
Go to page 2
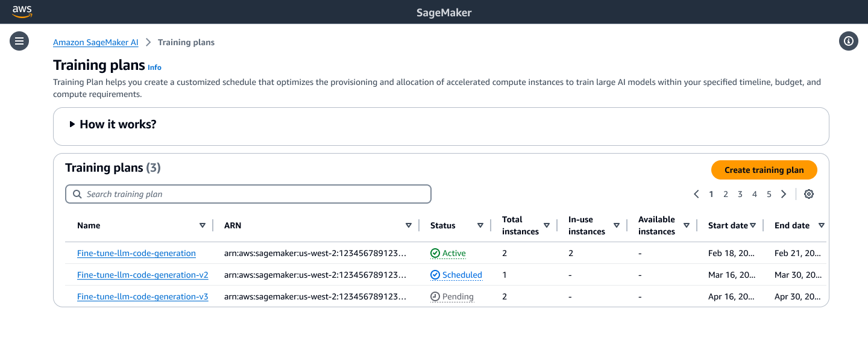click(726, 194)
